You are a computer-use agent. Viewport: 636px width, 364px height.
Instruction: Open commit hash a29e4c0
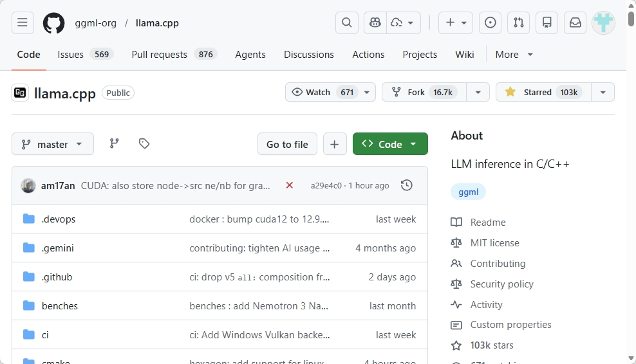[x=326, y=186]
